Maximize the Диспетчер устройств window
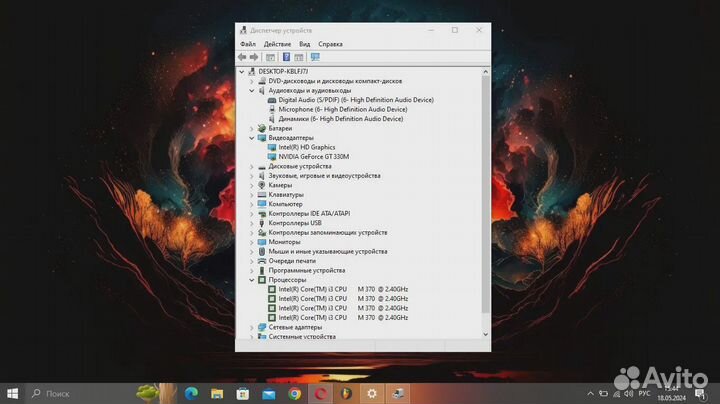The height and width of the screenshot is (404, 720). [x=455, y=30]
